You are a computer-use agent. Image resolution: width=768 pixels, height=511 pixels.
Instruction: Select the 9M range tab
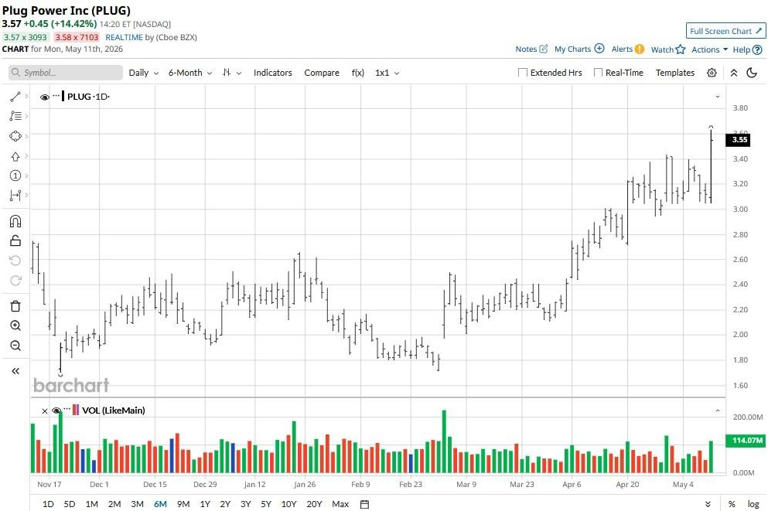pyautogui.click(x=183, y=504)
